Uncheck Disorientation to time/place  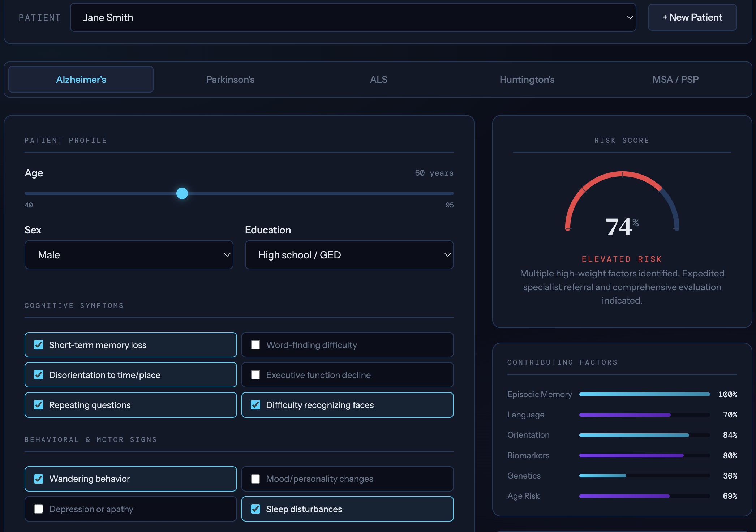(x=39, y=375)
